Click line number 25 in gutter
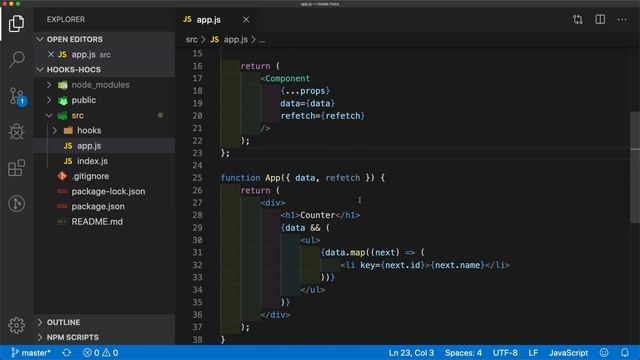Image resolution: width=640 pixels, height=360 pixels. point(197,178)
